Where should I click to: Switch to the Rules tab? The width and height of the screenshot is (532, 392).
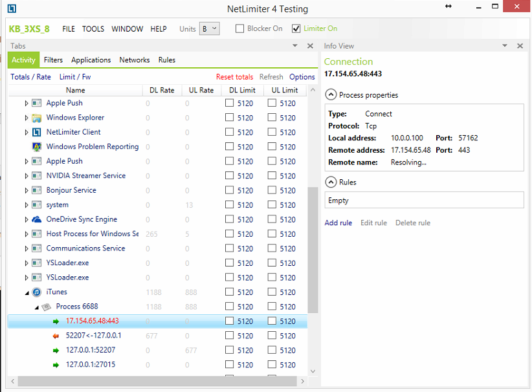pyautogui.click(x=166, y=60)
